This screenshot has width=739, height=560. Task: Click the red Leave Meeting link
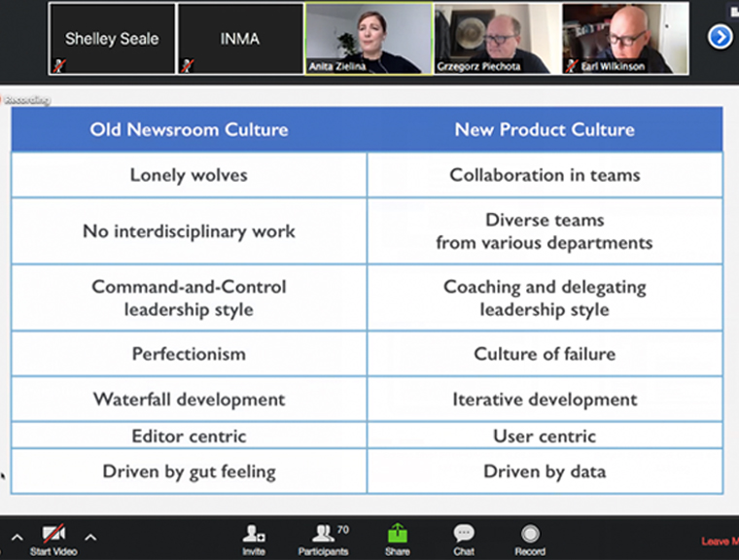point(720,542)
